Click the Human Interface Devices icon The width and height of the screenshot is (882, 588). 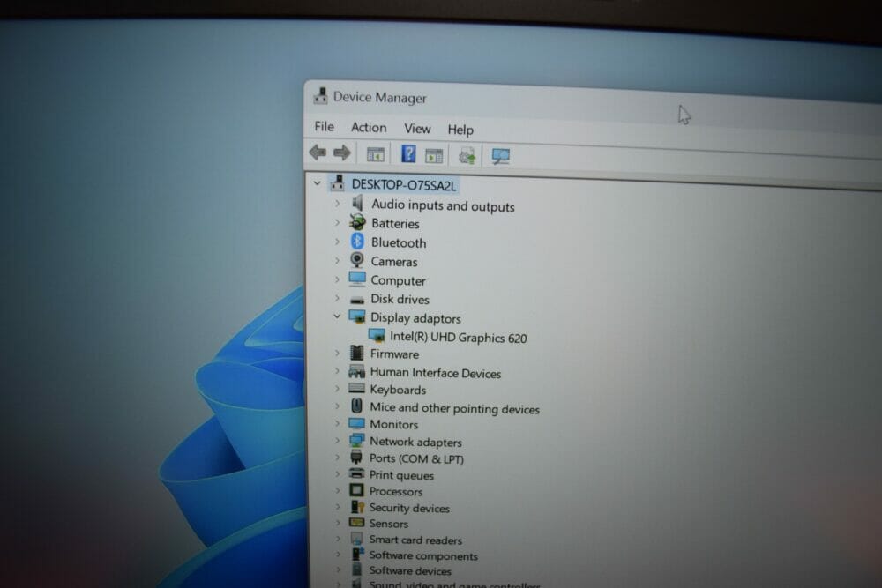pyautogui.click(x=356, y=371)
